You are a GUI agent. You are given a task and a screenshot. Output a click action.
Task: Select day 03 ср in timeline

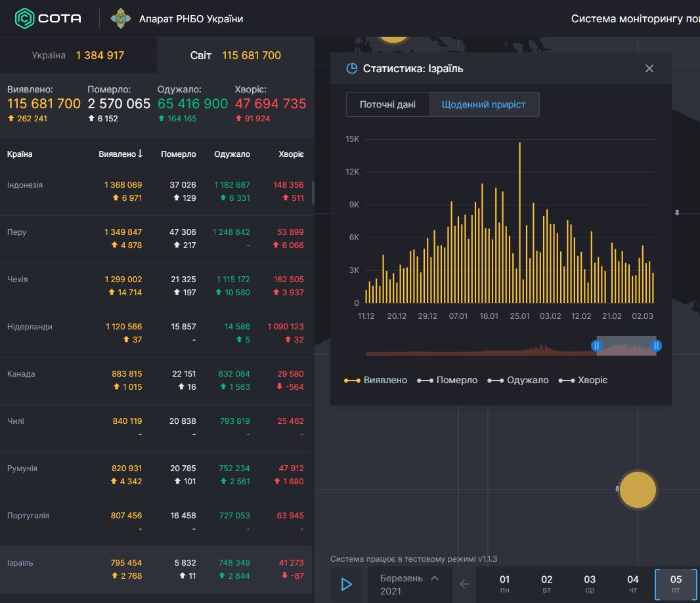(x=590, y=584)
